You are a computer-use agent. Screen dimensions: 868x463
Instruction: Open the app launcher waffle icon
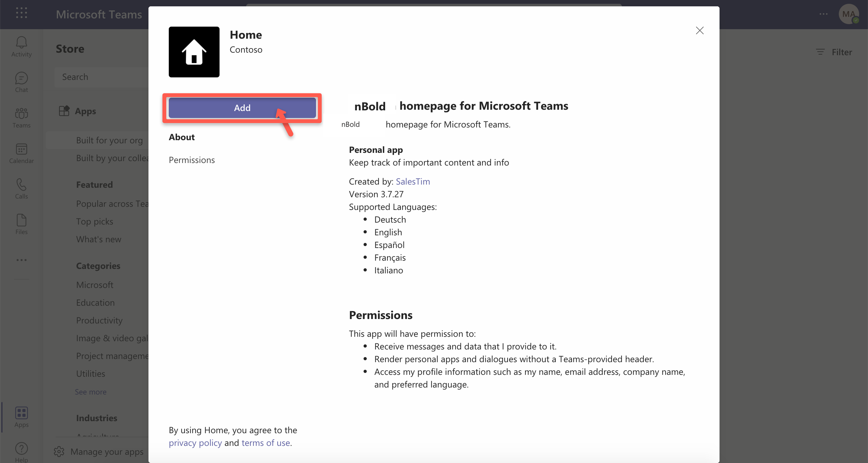[x=21, y=13]
